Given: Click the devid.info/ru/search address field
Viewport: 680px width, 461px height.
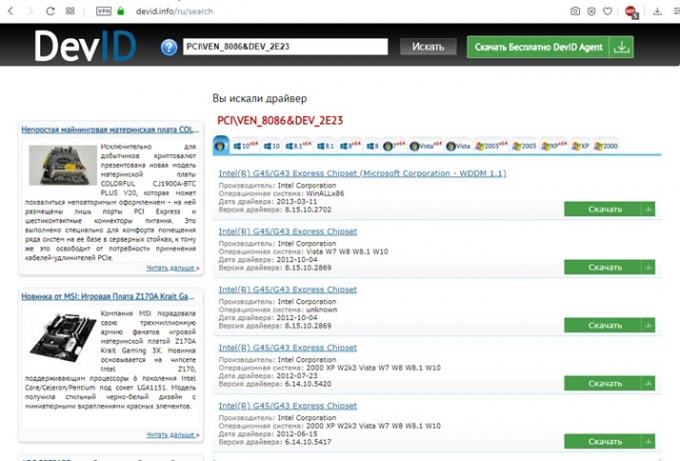Looking at the screenshot, I should click(x=174, y=11).
